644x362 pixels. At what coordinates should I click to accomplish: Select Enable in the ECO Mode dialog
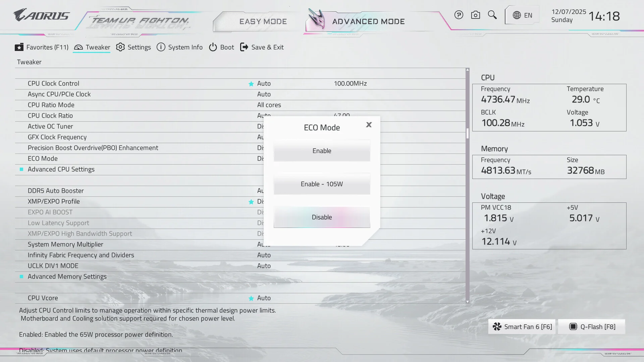(x=322, y=151)
